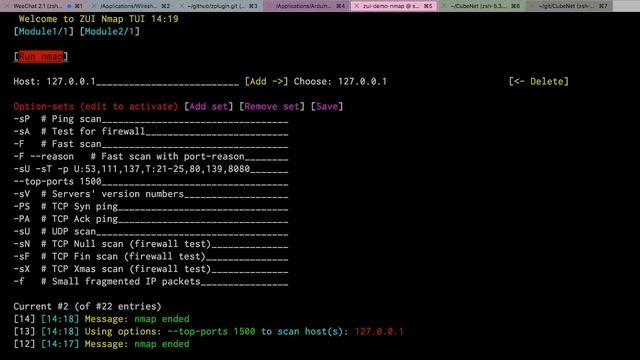Focus the Host input field with 127.0.0.1
This screenshot has height=360, width=640.
tap(142, 82)
